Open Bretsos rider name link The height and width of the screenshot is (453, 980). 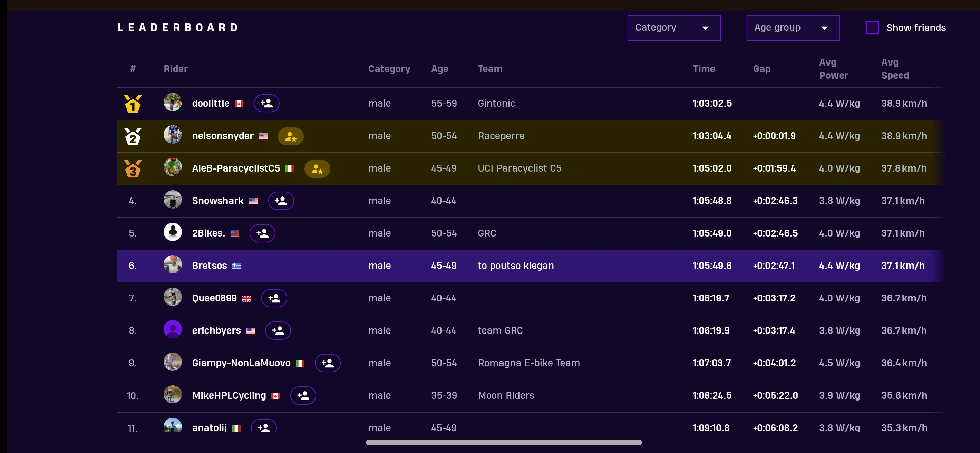click(x=209, y=266)
